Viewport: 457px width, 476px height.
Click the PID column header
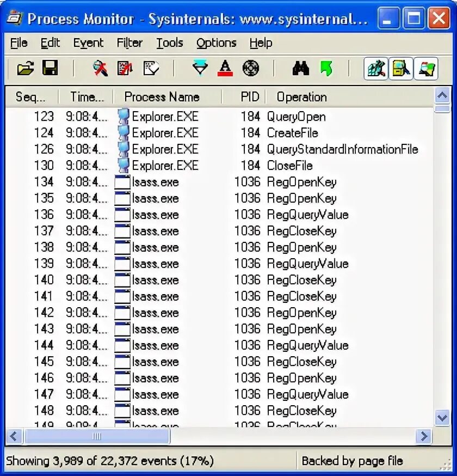[x=244, y=97]
